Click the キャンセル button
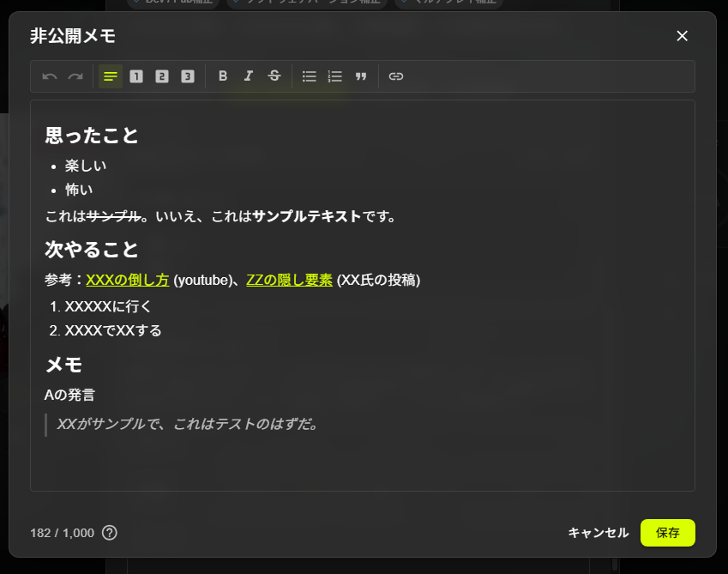The width and height of the screenshot is (728, 574). point(599,533)
